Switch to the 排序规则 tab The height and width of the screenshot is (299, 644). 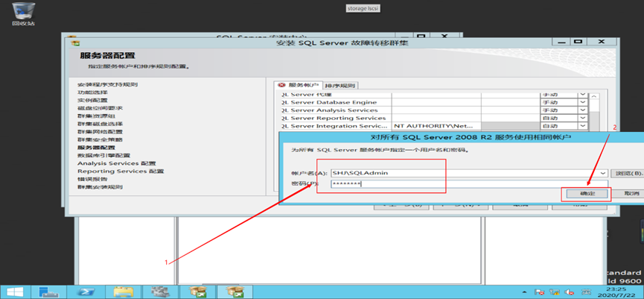(x=340, y=86)
